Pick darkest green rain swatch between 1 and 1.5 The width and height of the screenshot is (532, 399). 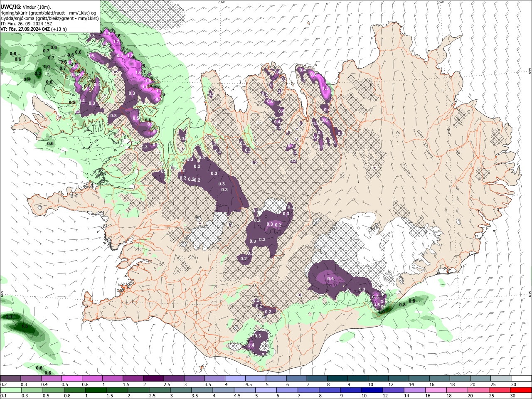(x=96, y=390)
